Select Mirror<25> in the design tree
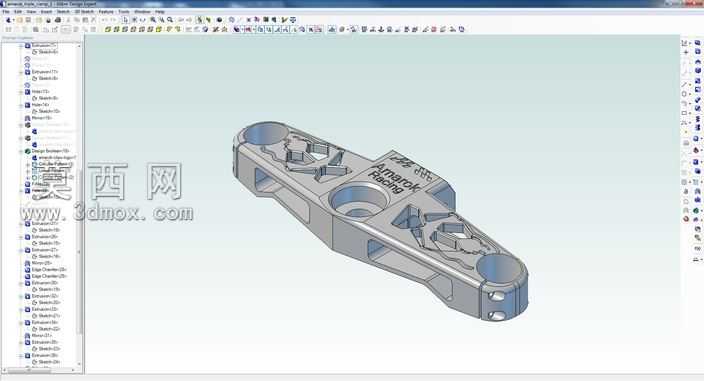The image size is (704, 381). 42,263
